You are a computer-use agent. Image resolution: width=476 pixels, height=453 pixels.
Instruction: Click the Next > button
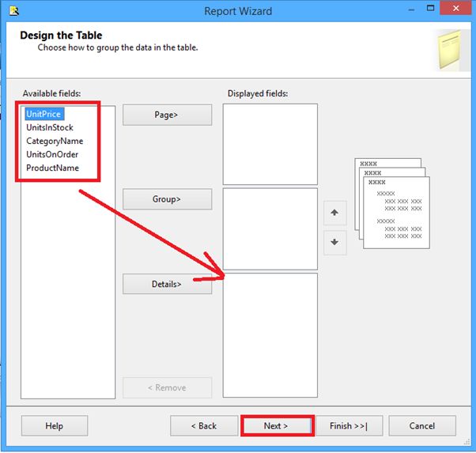(278, 425)
